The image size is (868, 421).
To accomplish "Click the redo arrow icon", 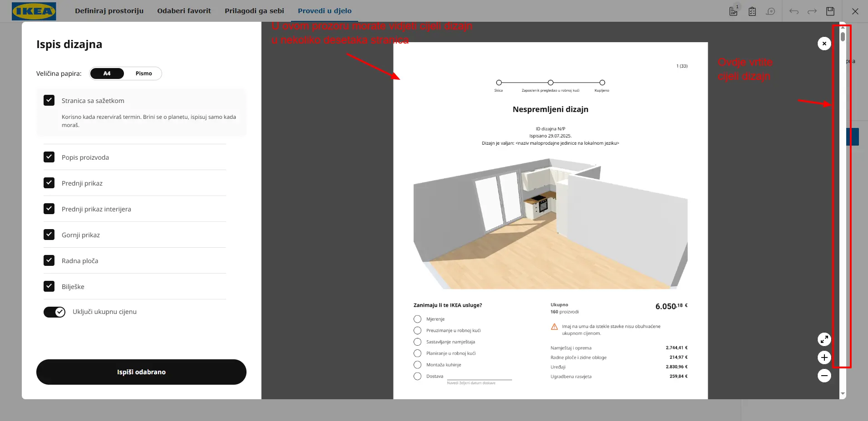I will pyautogui.click(x=812, y=11).
